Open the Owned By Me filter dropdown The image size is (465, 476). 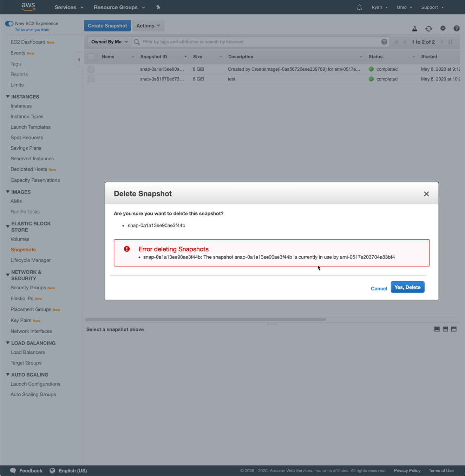coord(109,41)
